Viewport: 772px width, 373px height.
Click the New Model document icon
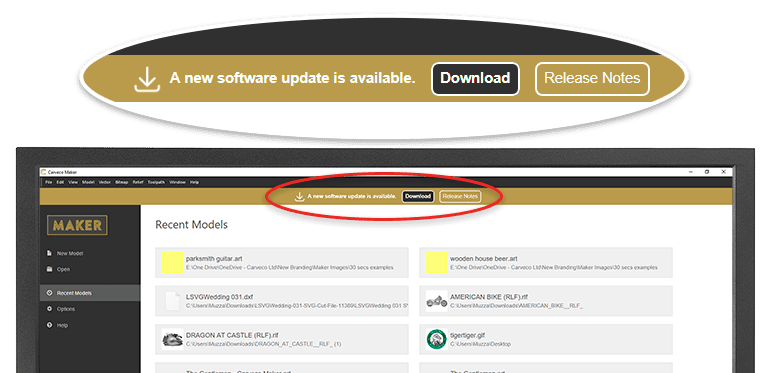(49, 253)
